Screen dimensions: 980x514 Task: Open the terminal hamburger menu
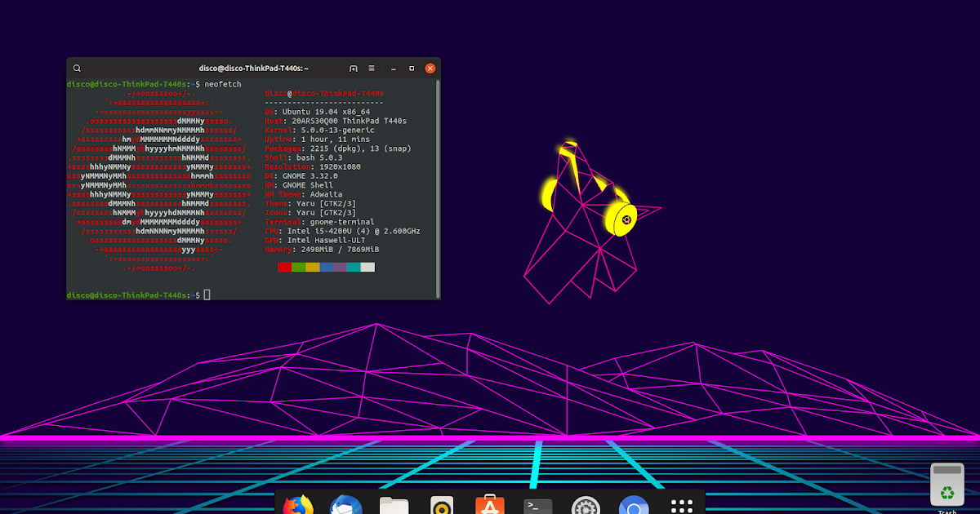click(x=371, y=68)
